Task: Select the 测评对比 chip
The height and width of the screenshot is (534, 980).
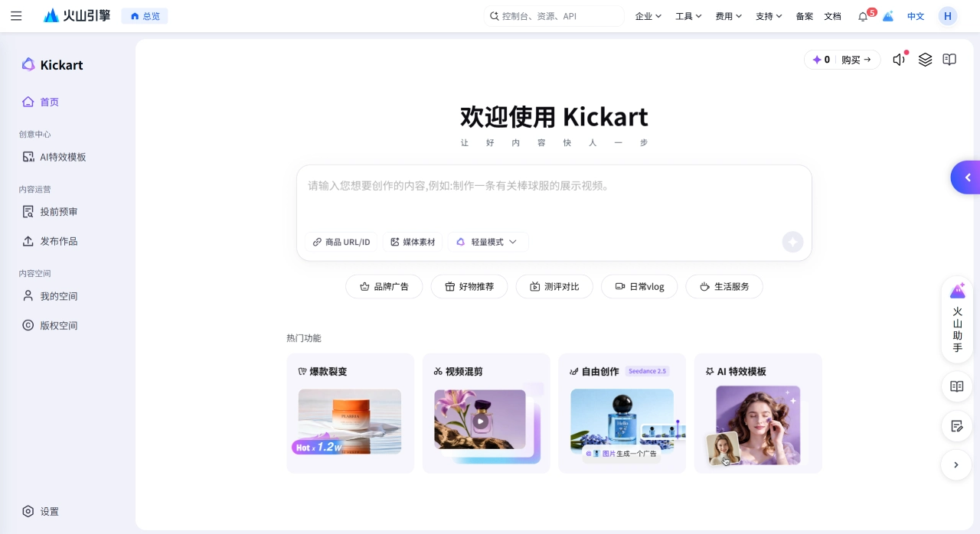Action: (x=554, y=287)
